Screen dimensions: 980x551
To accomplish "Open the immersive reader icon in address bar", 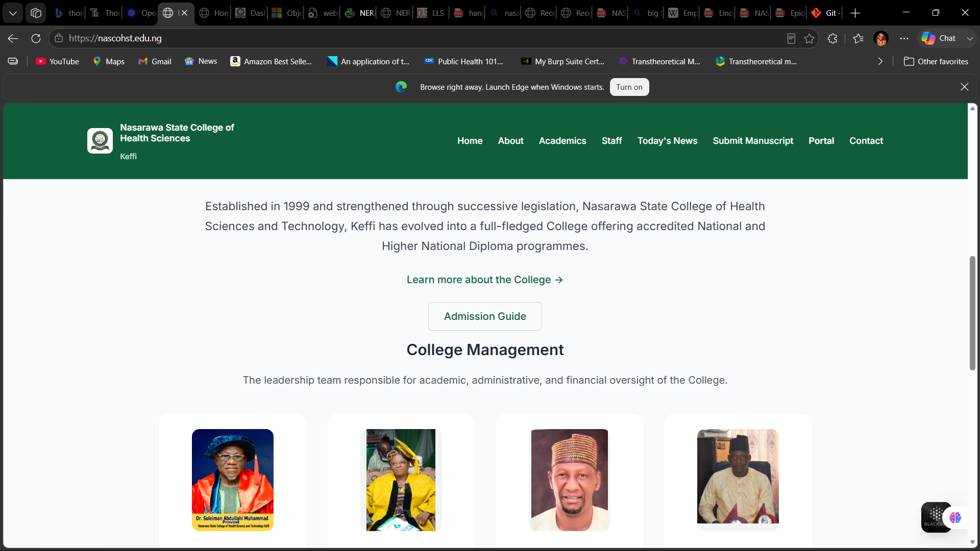I will tap(791, 38).
